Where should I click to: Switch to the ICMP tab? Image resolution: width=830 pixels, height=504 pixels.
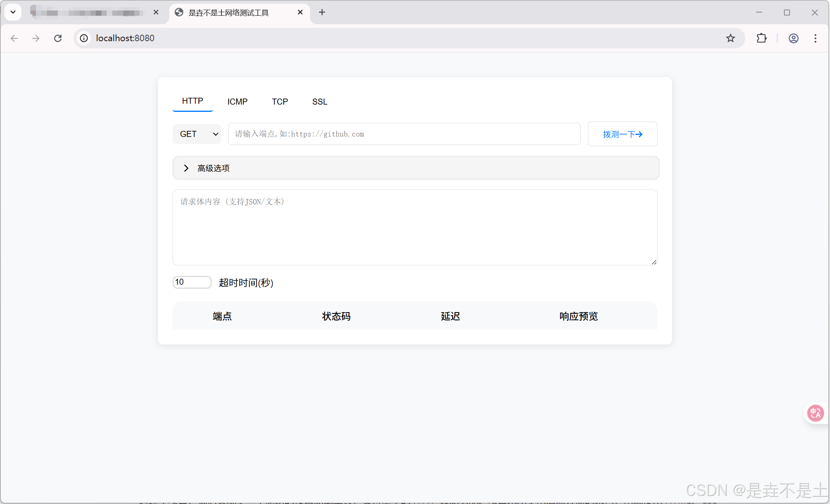point(237,102)
